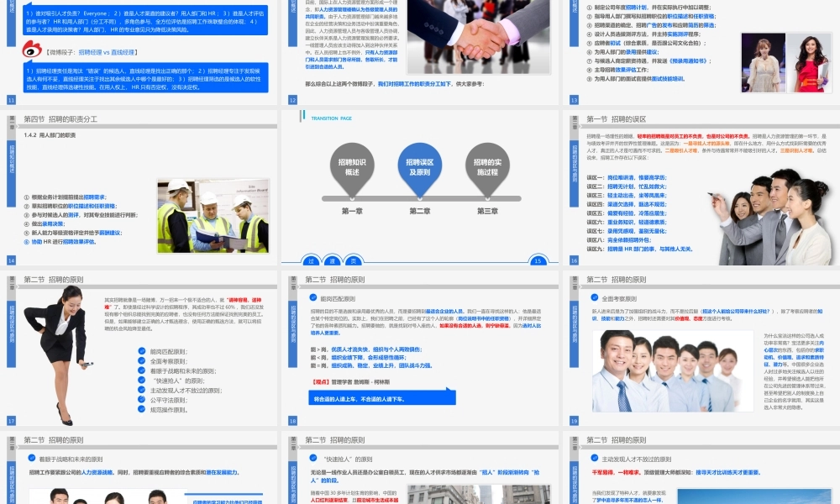Select the blue-shirt team photo on slide 19
This screenshot has width=840, height=504.
[x=673, y=371]
